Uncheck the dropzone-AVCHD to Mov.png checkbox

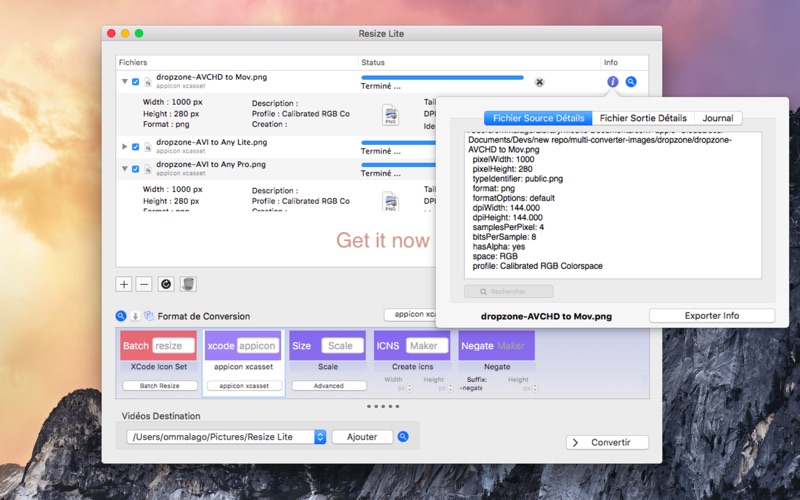(x=136, y=82)
